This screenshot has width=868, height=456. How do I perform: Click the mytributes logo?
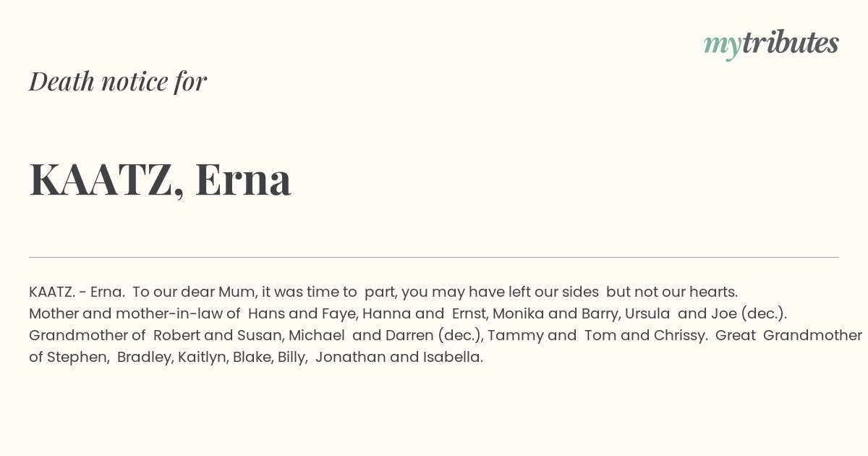(771, 44)
